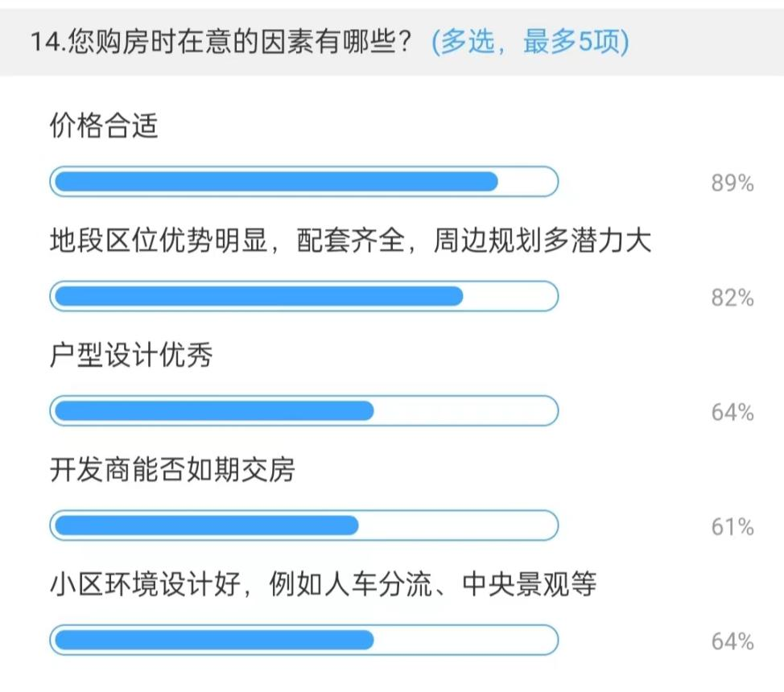Click the progress bar under 地段区位优势明显
Viewport: 784px width, 692px height.
[303, 296]
